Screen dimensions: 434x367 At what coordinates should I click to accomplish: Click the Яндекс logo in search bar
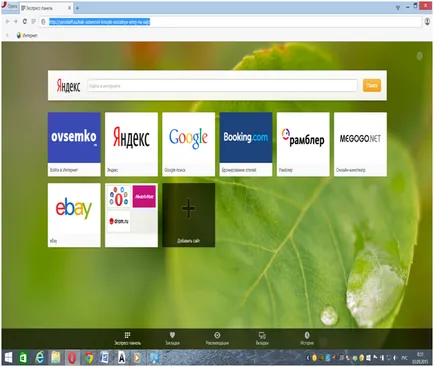point(68,86)
